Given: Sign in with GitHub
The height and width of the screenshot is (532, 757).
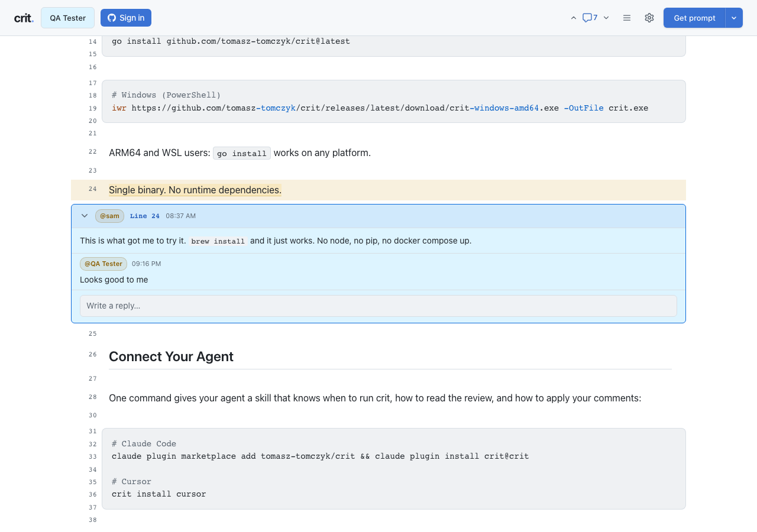Looking at the screenshot, I should point(126,18).
